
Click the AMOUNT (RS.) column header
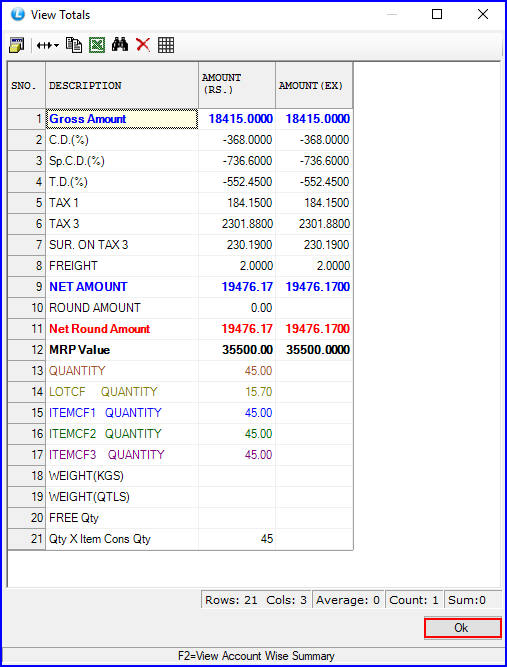[237, 85]
